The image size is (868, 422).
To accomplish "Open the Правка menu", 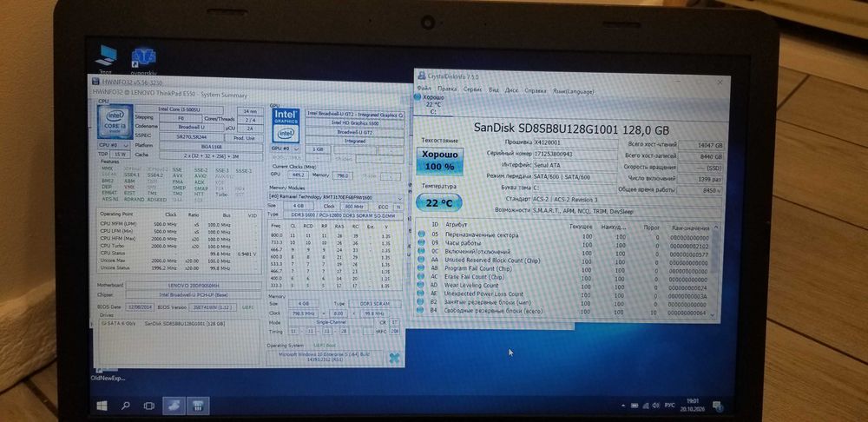I will (447, 89).
